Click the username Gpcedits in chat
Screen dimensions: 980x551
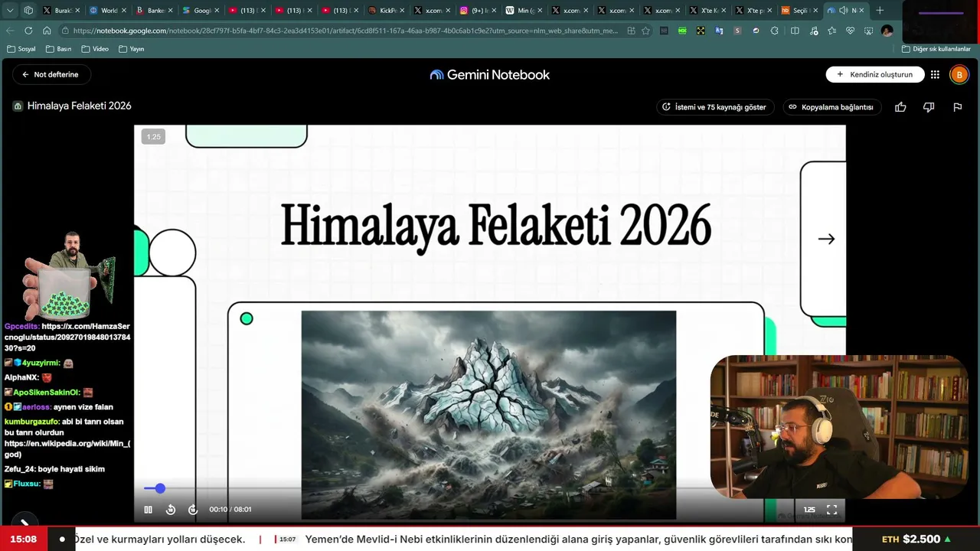pyautogui.click(x=21, y=326)
